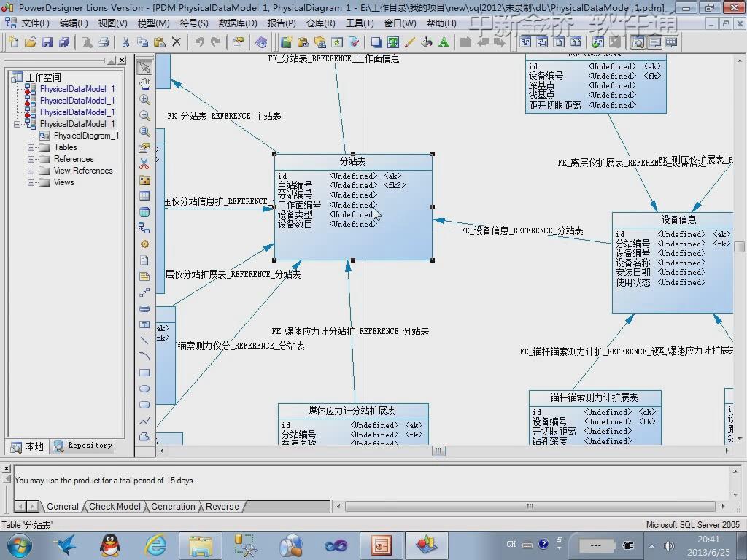The width and height of the screenshot is (747, 560).
Task: Expand the References folder node
Action: 31,159
